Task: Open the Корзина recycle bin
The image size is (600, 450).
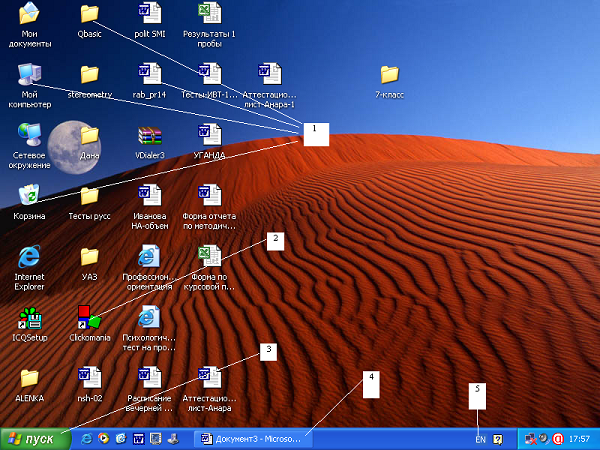Action: tap(29, 194)
